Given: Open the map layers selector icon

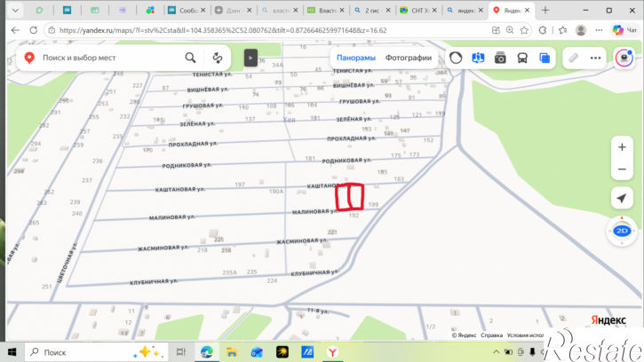Looking at the screenshot, I should [x=545, y=58].
